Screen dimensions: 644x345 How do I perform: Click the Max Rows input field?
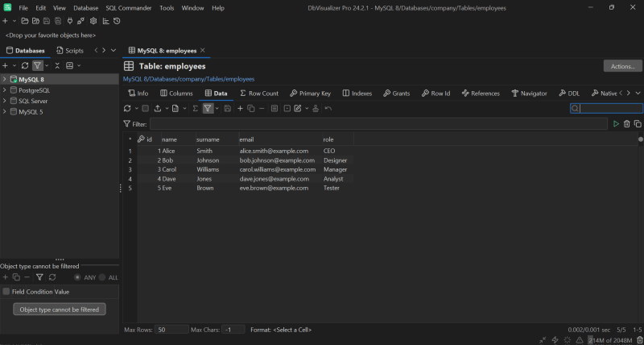pos(171,330)
